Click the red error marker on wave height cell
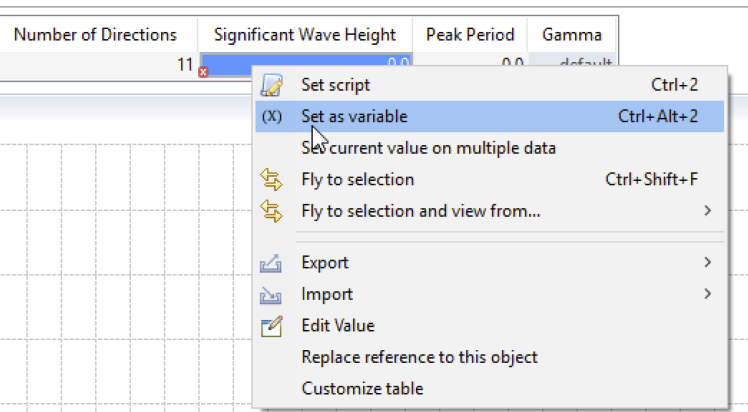 (203, 71)
